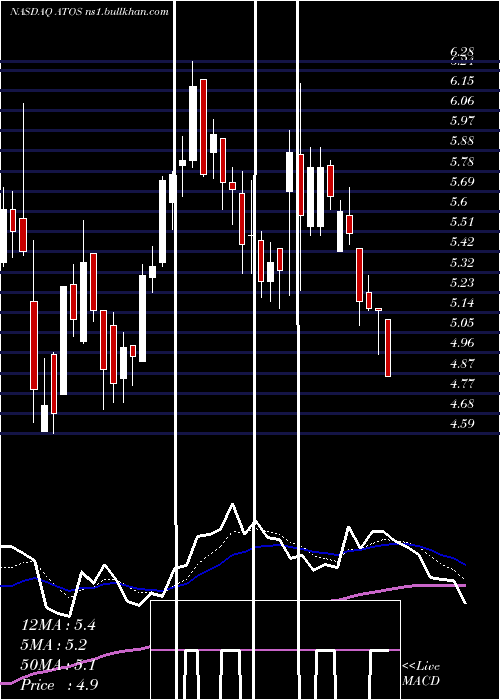This screenshot has height=700, width=500.
Task: Click the NASDAQ ATOS chart title text
Action: (89, 12)
